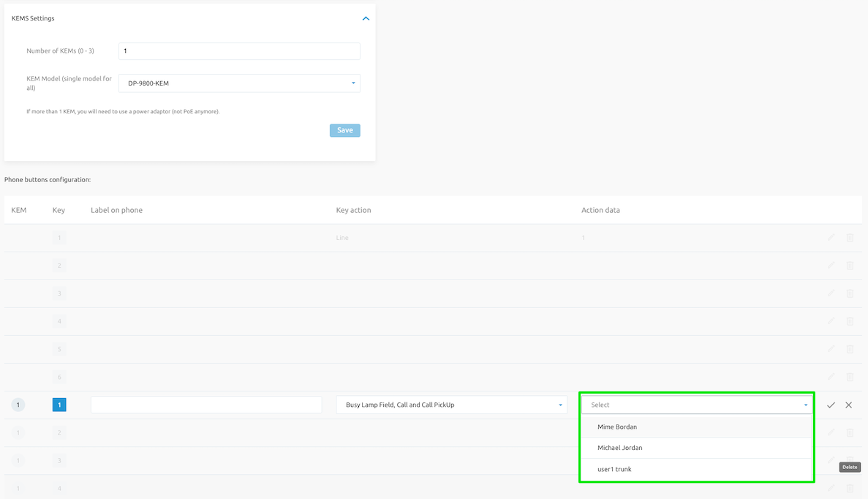
Task: Click the Label on phone text field
Action: click(206, 405)
